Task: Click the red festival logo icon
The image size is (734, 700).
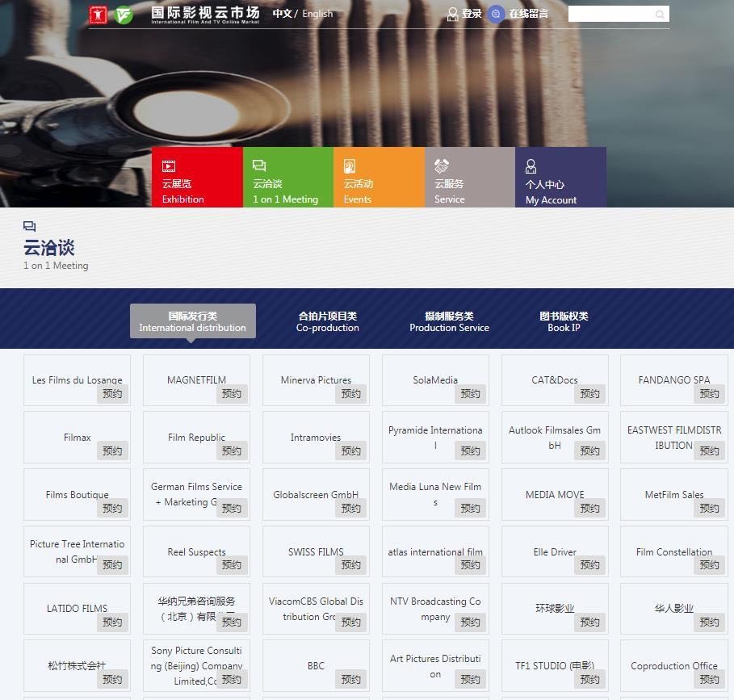Action: 98,15
